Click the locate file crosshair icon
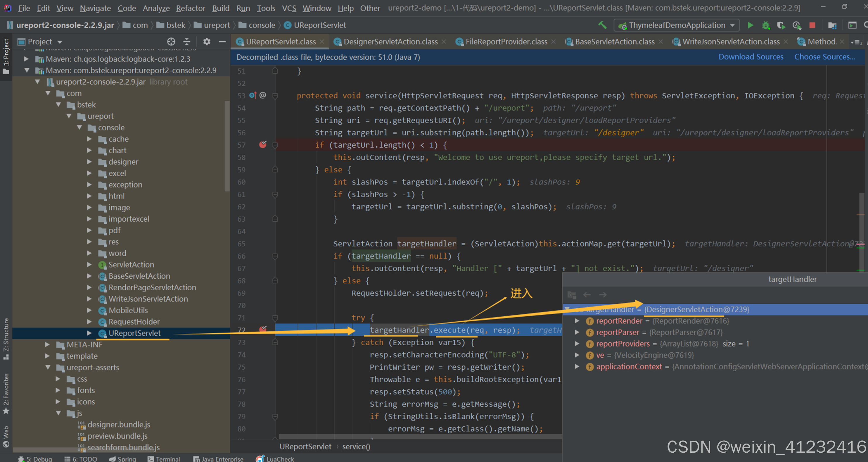This screenshot has height=462, width=868. coord(171,42)
